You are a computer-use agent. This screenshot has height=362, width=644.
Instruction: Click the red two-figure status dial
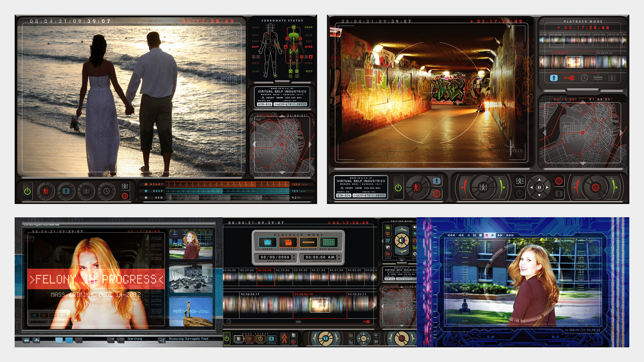click(46, 191)
